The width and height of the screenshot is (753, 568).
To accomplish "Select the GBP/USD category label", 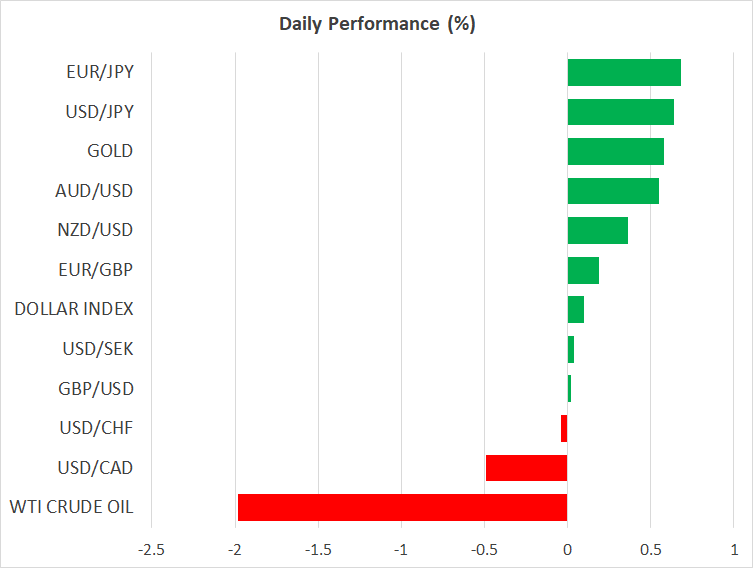I will (96, 388).
